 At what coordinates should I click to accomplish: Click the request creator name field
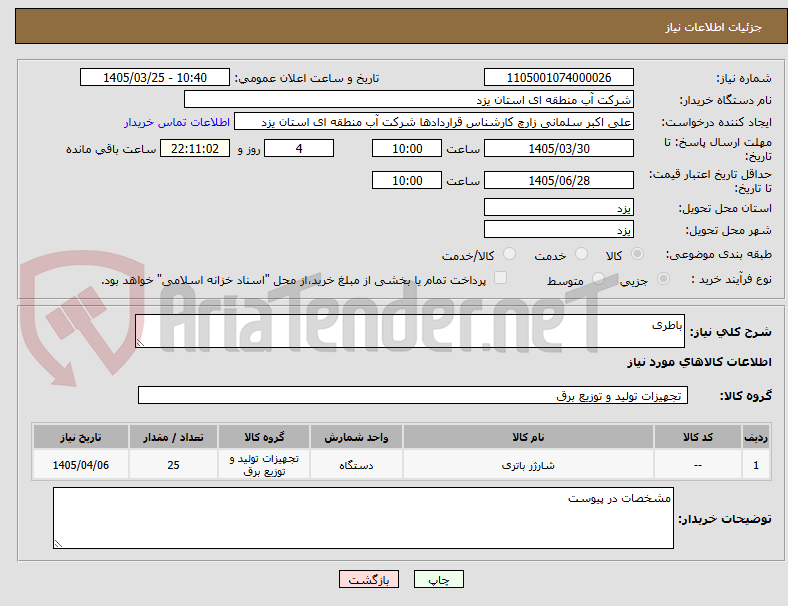[434, 122]
